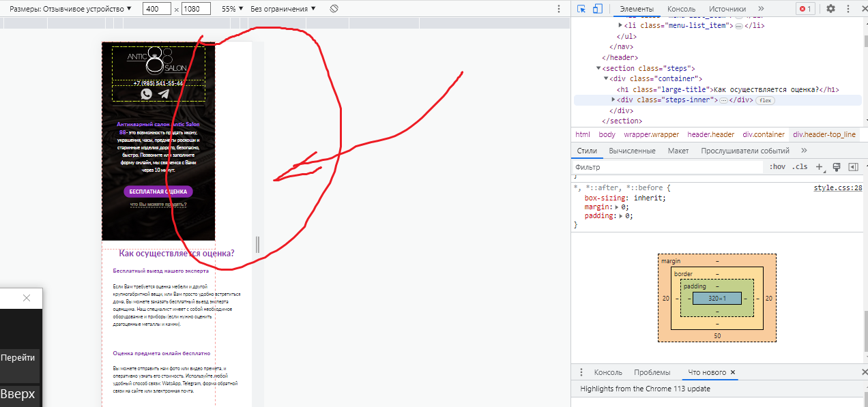The width and height of the screenshot is (868, 407).
Task: Toggle the :hov element state panel
Action: (x=777, y=167)
